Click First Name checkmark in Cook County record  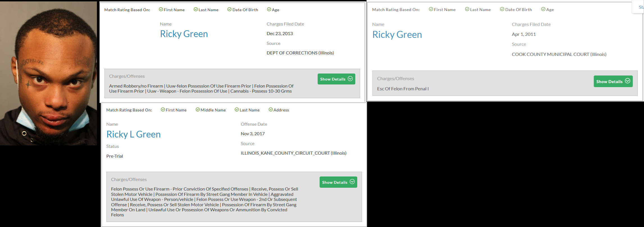[431, 9]
